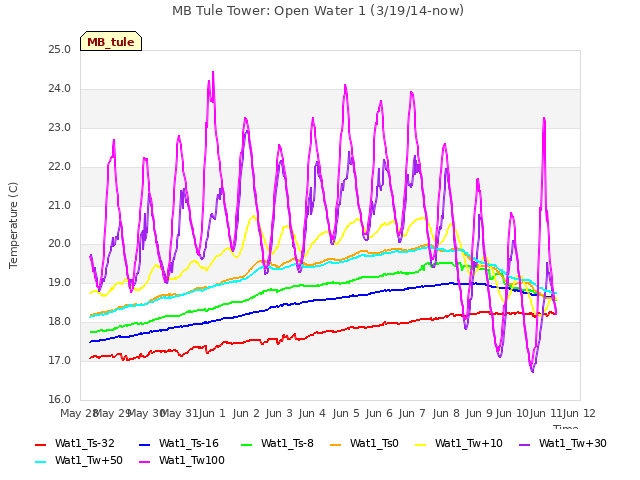Screen dimensions: 640x480
Task: Click the 21.0 y-axis tick label
Action: [59, 205]
